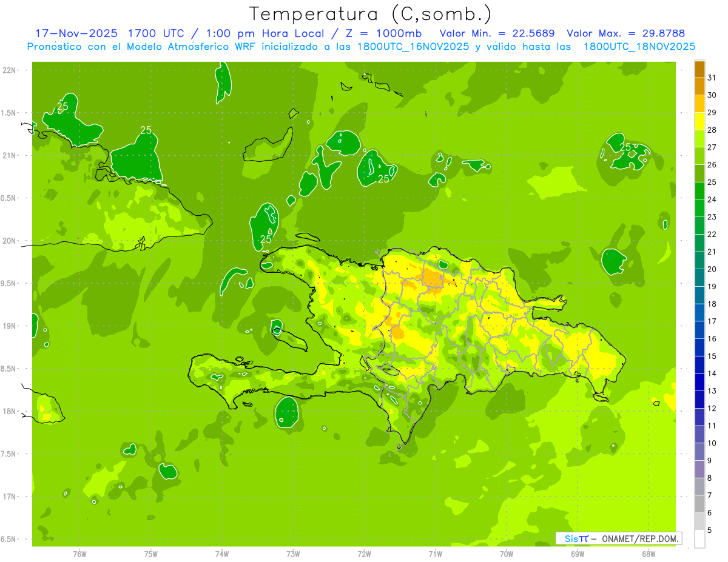
Task: Select the end time "1800UTC_18NOV2025"
Action: pyautogui.click(x=639, y=47)
